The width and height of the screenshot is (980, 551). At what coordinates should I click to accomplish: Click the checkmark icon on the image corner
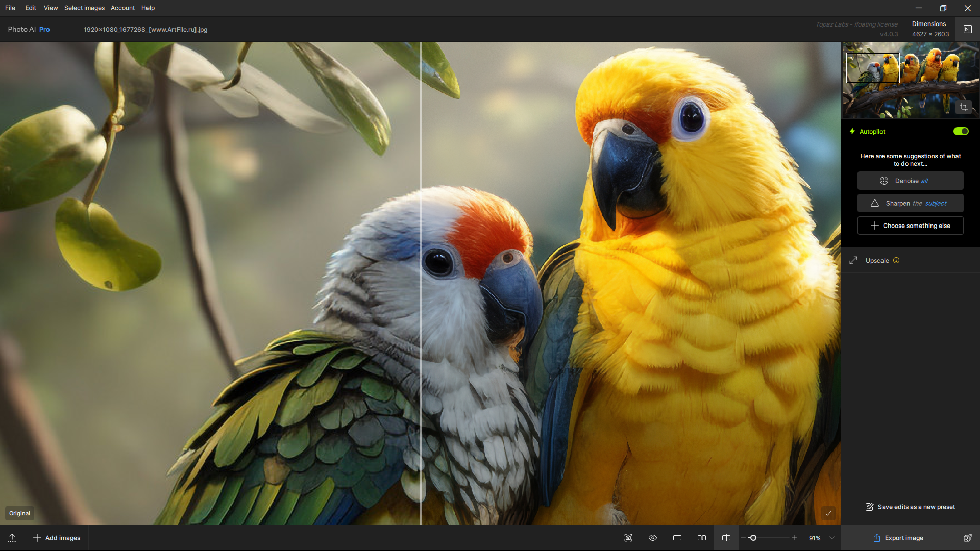[x=828, y=513]
